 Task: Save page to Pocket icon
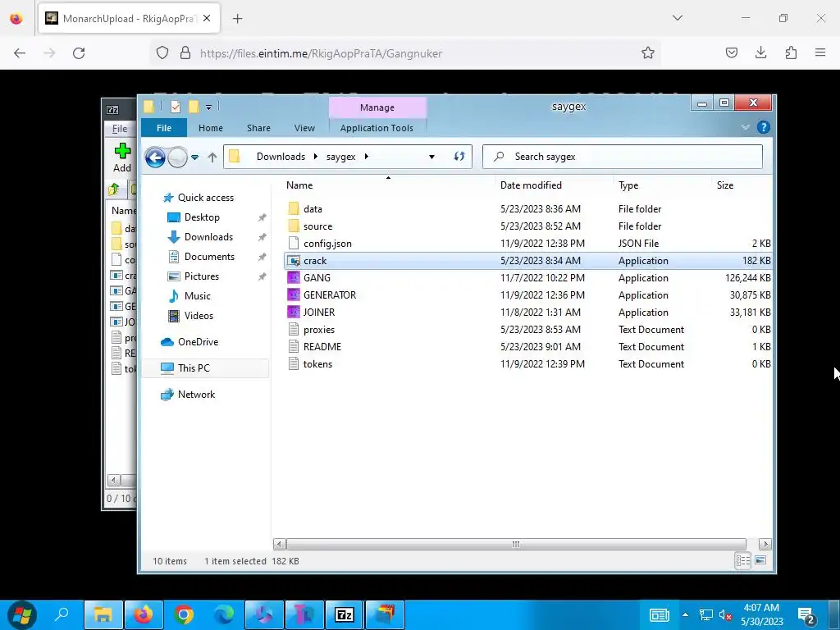(x=731, y=52)
